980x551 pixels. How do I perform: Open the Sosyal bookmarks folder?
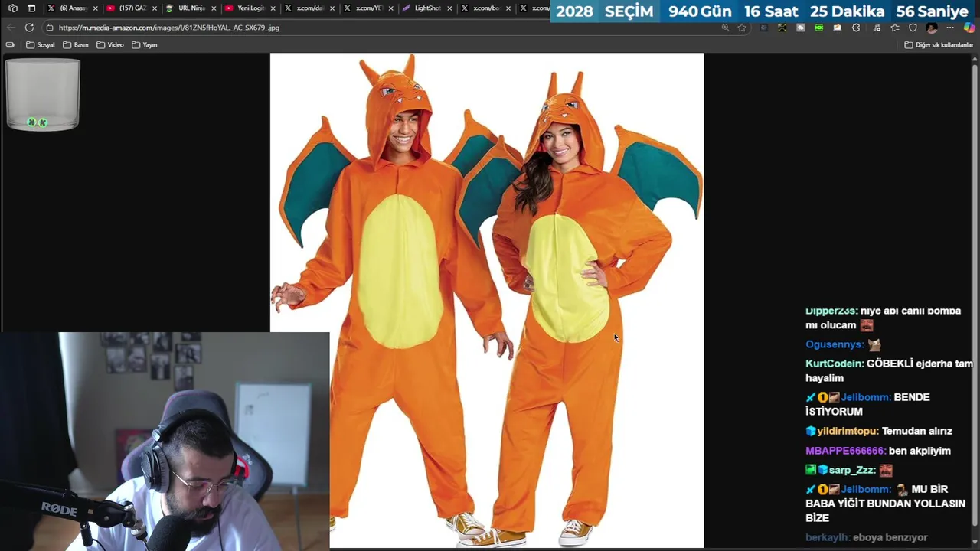click(41, 45)
